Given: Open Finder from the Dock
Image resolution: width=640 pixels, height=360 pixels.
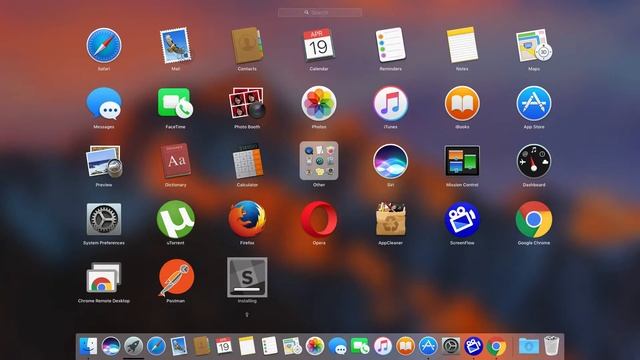Looking at the screenshot, I should point(89,347).
